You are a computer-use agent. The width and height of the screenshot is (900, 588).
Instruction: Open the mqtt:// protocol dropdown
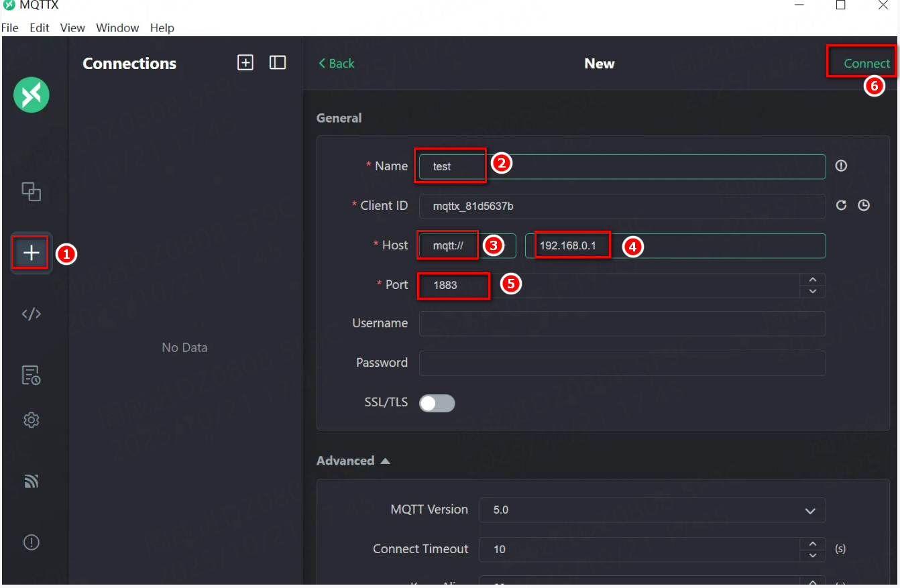point(467,246)
